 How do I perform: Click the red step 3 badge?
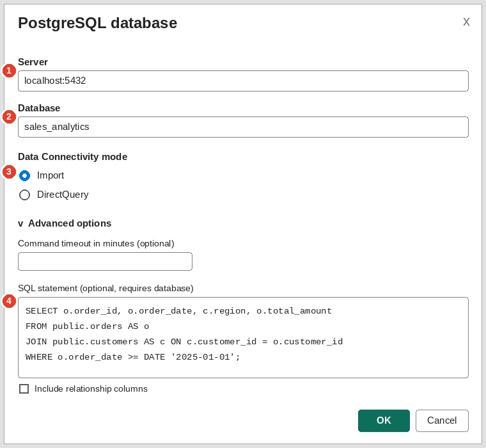pyautogui.click(x=10, y=172)
